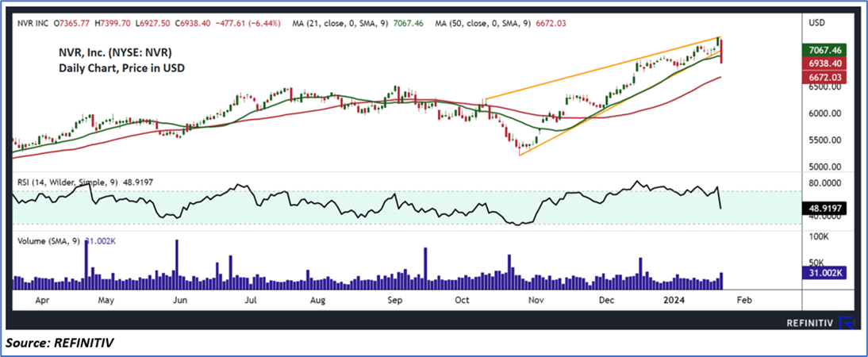The width and height of the screenshot is (868, 357).
Task: Click the red 6672.03 price axis tag
Action: (825, 77)
